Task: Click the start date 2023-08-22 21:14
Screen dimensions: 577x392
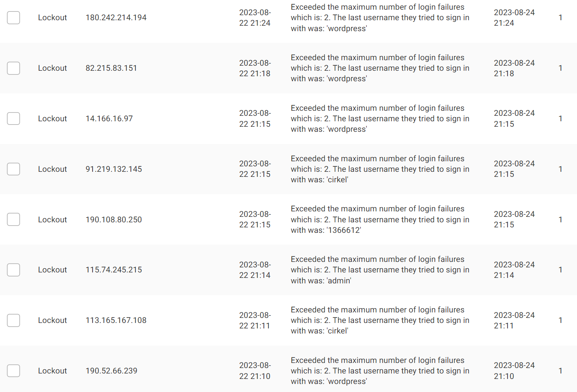Action: tap(255, 270)
